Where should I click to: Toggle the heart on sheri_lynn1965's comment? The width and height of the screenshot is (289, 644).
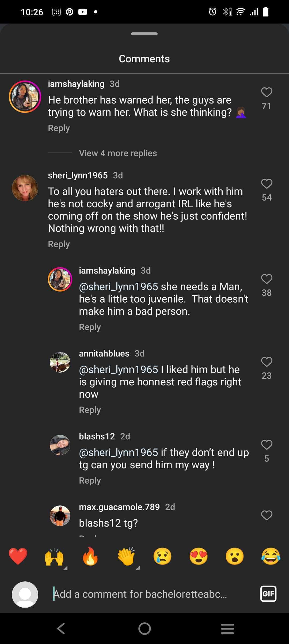(x=267, y=184)
